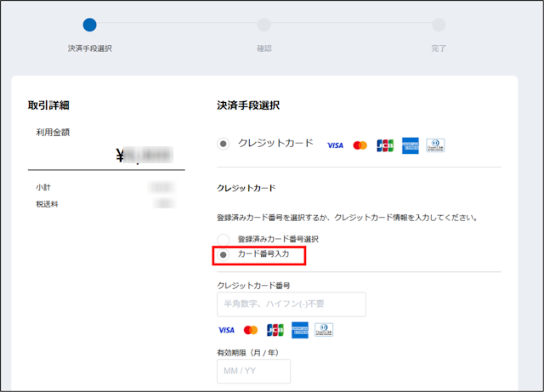Viewport: 544px width, 392px height.
Task: Choose the 登録済みカード番号選択 radio option
Action: tap(224, 240)
